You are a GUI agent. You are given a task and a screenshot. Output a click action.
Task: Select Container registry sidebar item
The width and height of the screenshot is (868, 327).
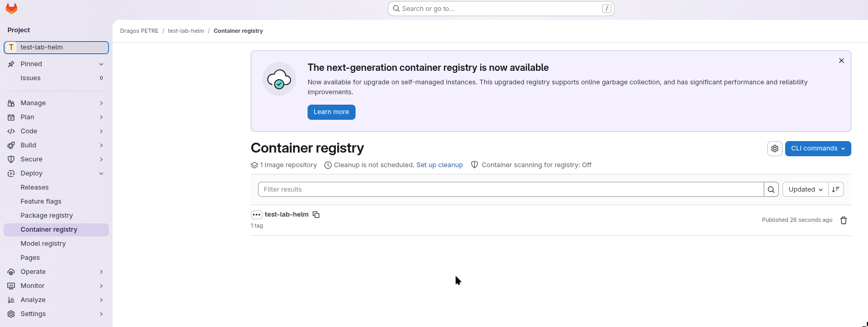tap(56, 230)
